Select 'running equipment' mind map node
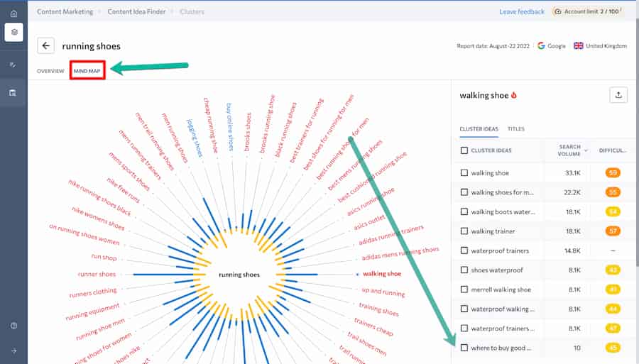Image resolution: width=639 pixels, height=364 pixels. [93, 311]
